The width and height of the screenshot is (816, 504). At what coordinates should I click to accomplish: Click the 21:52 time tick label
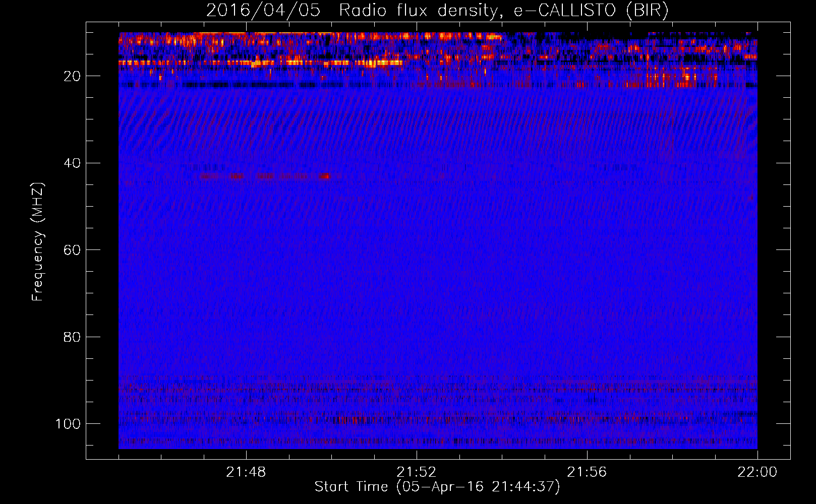(x=417, y=472)
